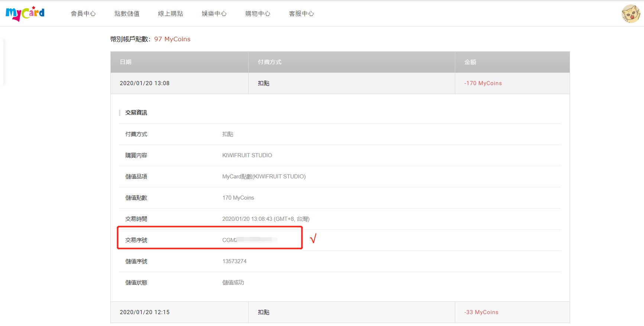Open 娛樂中心 menu

(214, 14)
